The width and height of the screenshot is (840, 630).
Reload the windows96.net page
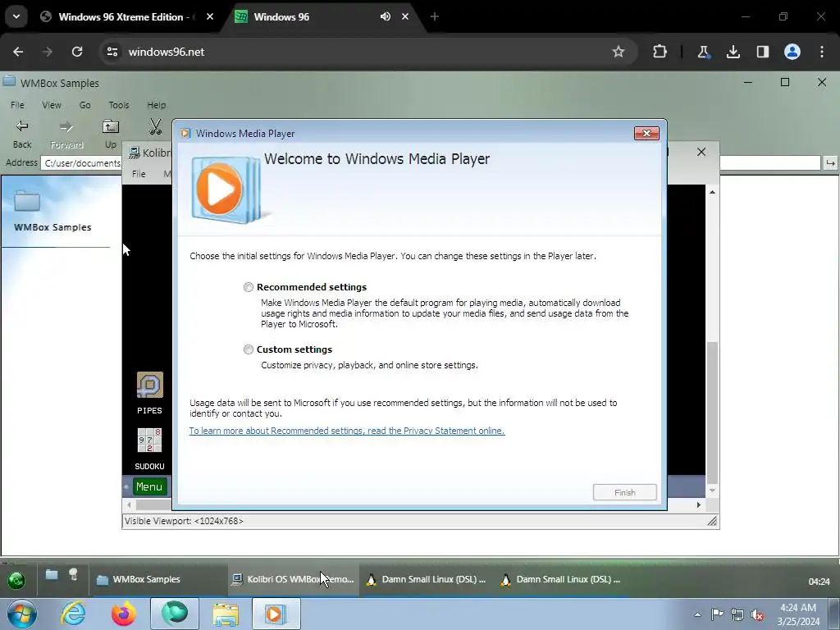coord(77,52)
